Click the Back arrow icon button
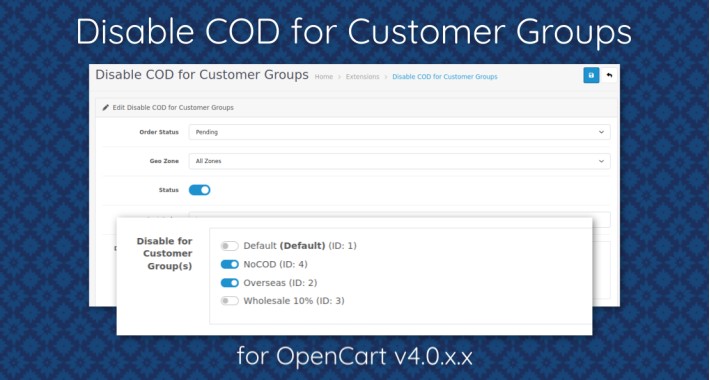The image size is (710, 380). pyautogui.click(x=609, y=75)
